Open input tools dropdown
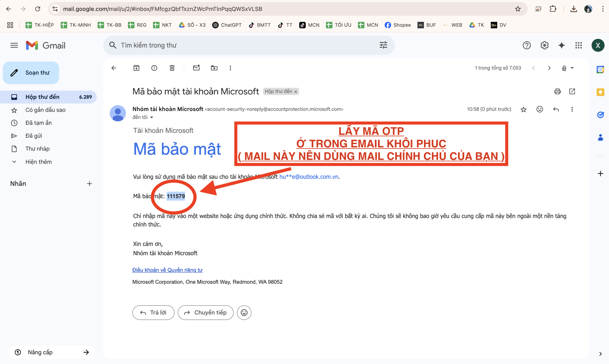Image resolution: width=609 pixels, height=364 pixels. pos(568,68)
